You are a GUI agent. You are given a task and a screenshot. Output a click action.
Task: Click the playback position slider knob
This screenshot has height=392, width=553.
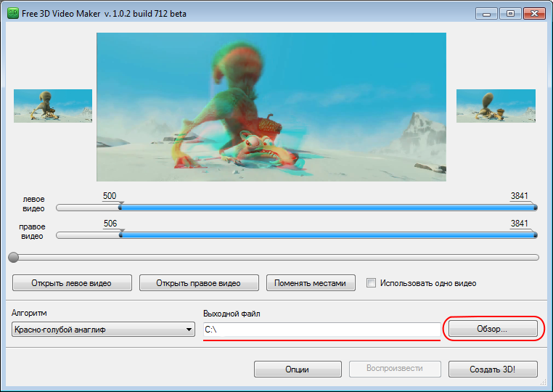click(13, 257)
